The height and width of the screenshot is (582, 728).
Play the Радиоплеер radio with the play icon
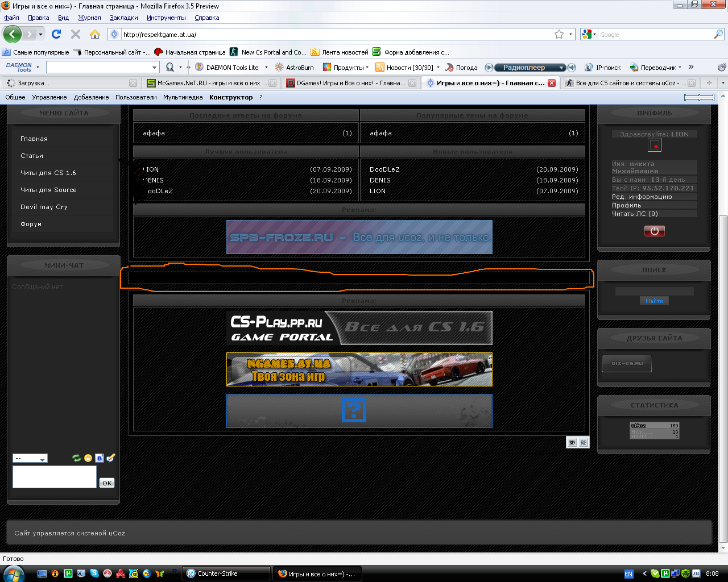[x=489, y=67]
